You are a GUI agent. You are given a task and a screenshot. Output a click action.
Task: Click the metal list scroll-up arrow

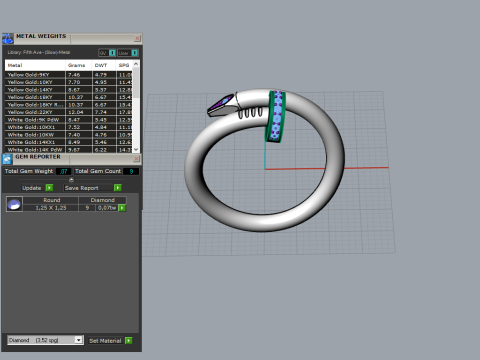[x=136, y=64]
